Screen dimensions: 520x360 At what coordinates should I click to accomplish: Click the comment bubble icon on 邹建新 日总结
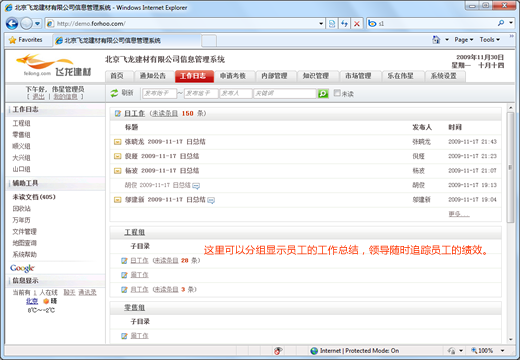(x=211, y=200)
